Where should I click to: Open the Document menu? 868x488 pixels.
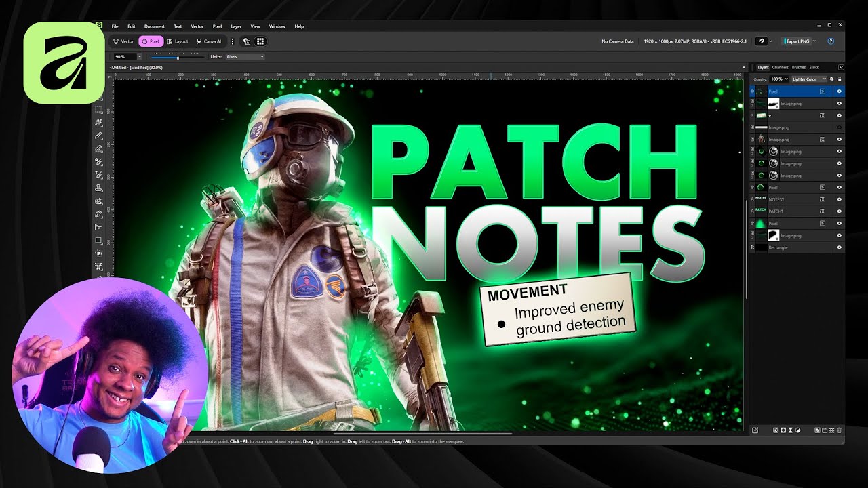[x=154, y=26]
